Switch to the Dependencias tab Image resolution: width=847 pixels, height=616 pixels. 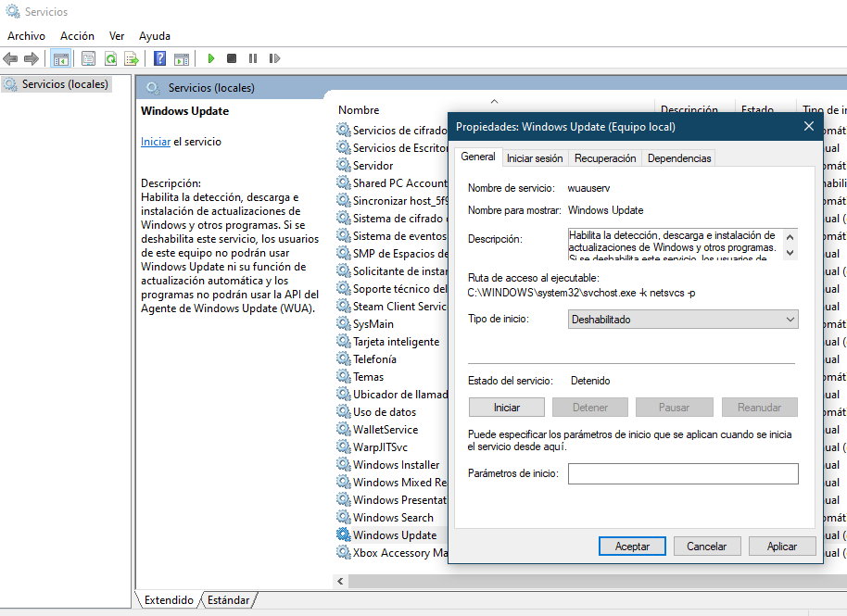click(x=678, y=158)
